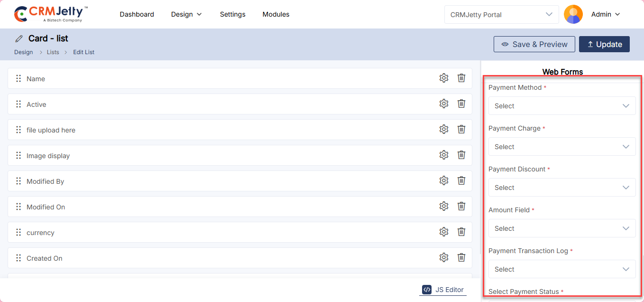Click Save & Preview button

534,44
